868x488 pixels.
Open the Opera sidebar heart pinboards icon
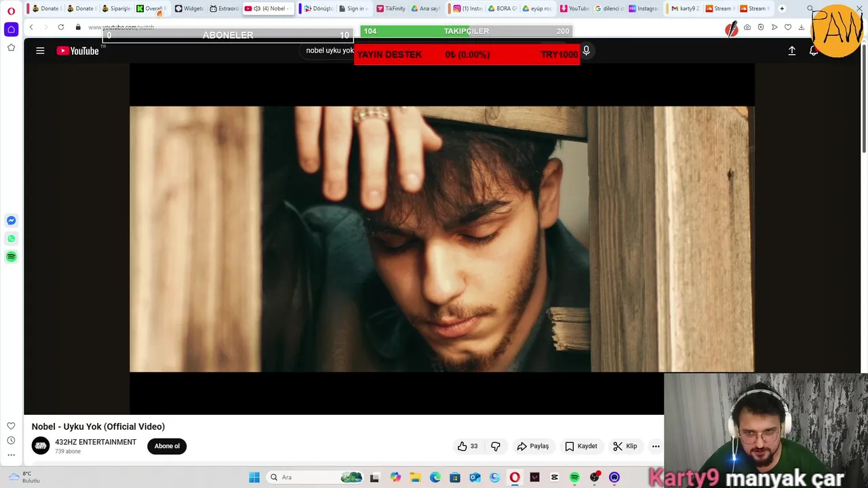coord(11,426)
